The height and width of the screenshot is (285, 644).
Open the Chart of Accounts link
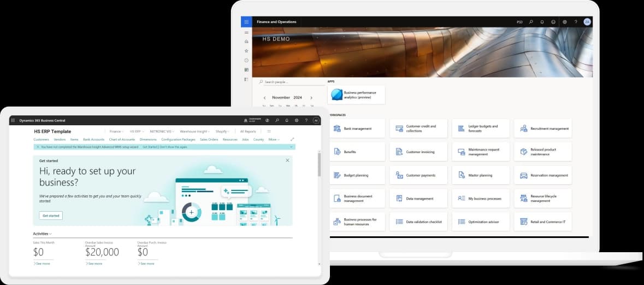coord(122,139)
